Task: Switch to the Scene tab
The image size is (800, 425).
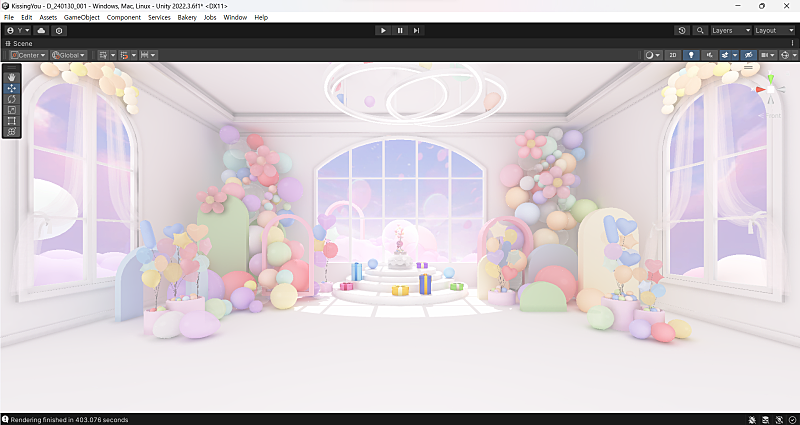Action: coord(19,44)
